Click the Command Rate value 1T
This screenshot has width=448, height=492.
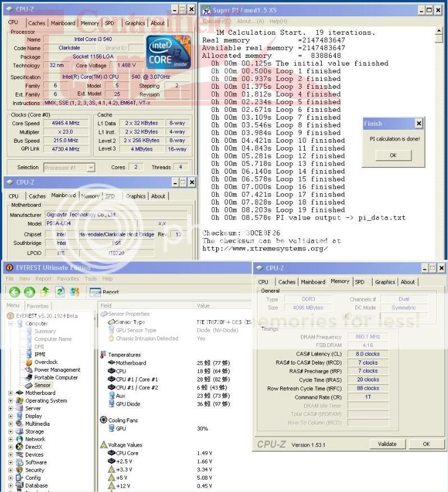[x=368, y=397]
